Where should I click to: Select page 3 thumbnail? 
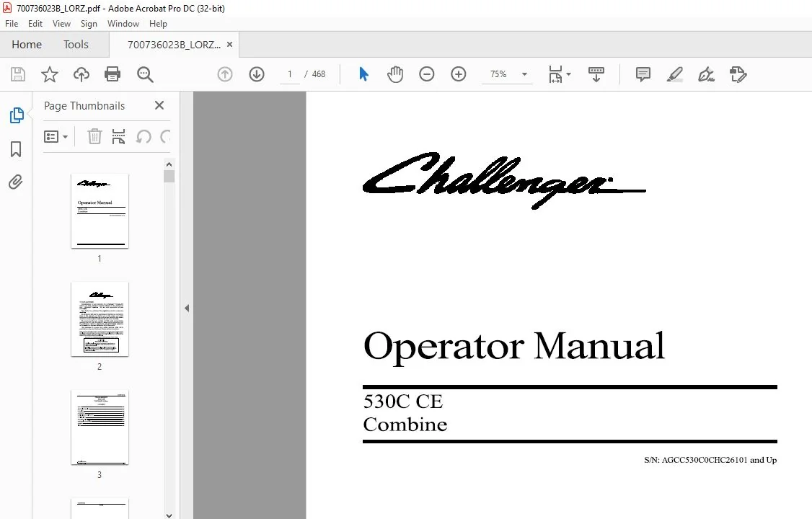point(100,427)
